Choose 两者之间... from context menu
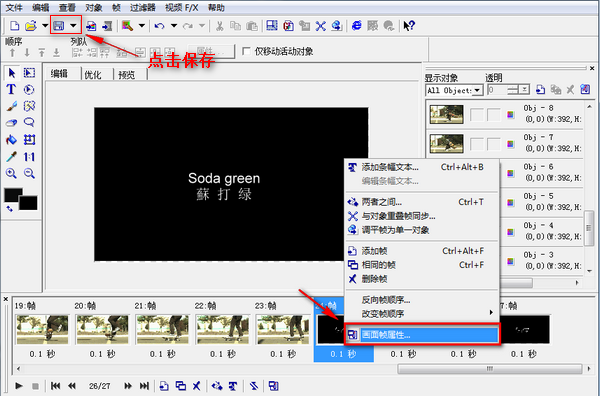The image size is (600, 396). (422, 202)
